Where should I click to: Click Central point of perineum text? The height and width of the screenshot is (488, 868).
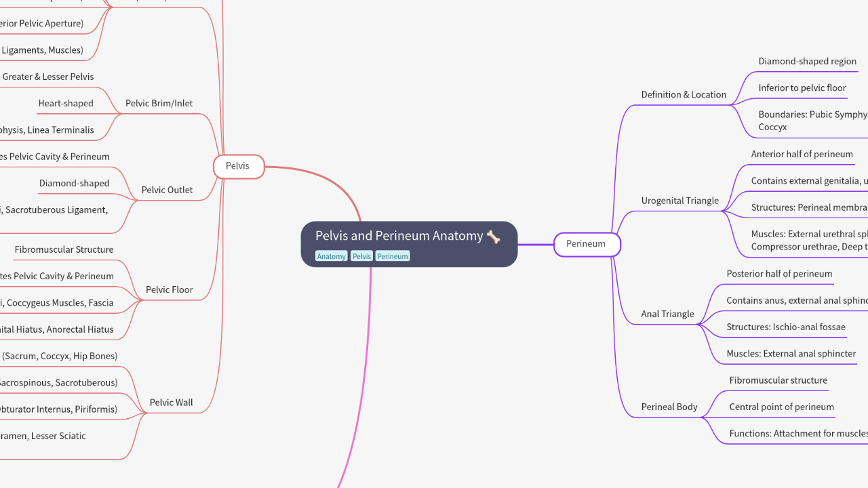coord(781,407)
